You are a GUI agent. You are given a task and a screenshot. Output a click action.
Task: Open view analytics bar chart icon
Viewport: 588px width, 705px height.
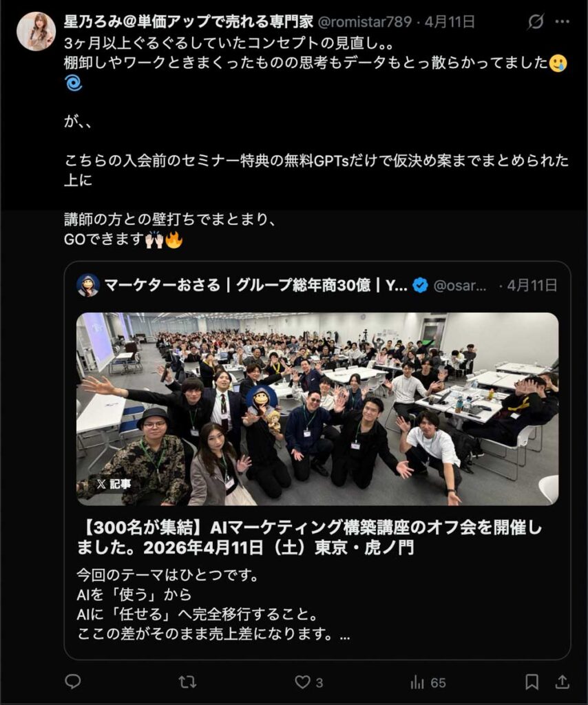click(417, 682)
